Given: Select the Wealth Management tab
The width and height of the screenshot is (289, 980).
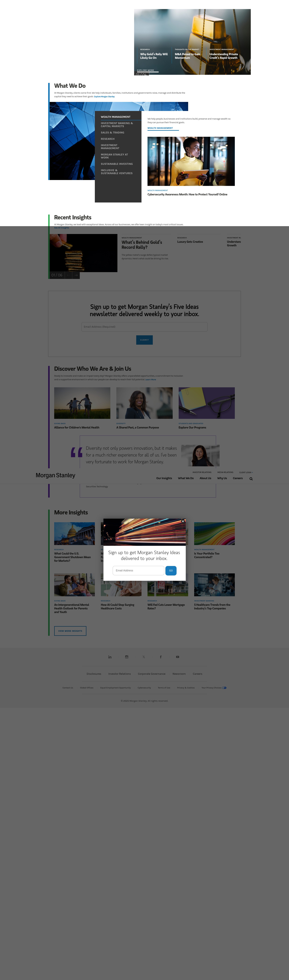Looking at the screenshot, I should tap(115, 117).
